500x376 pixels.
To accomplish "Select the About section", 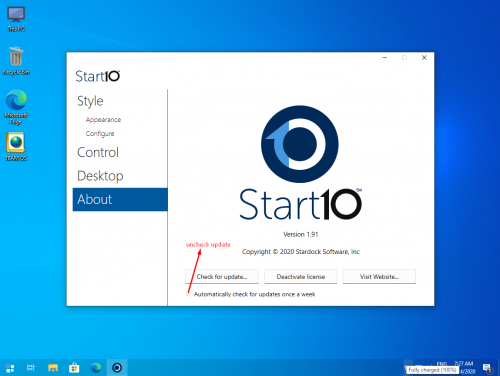I will pos(120,199).
